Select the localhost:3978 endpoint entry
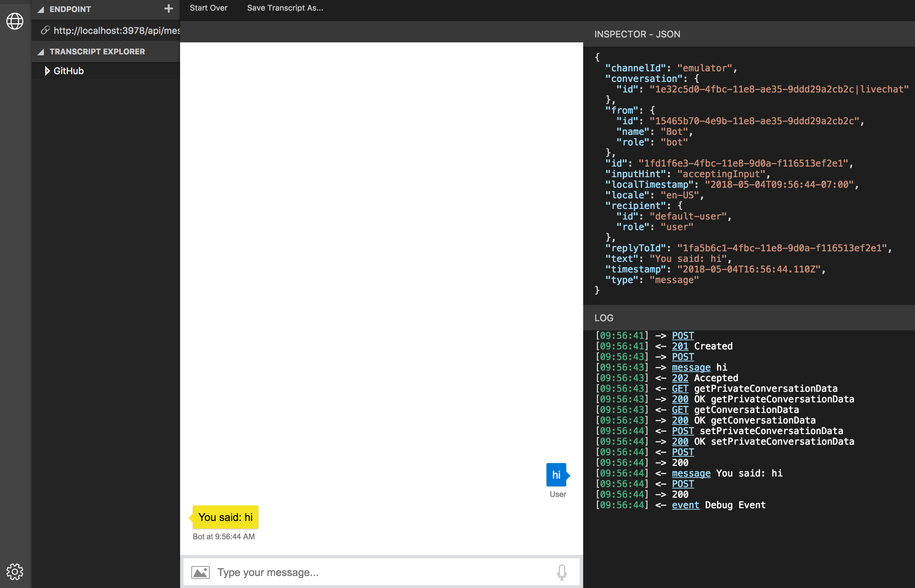This screenshot has height=588, width=915. point(116,31)
